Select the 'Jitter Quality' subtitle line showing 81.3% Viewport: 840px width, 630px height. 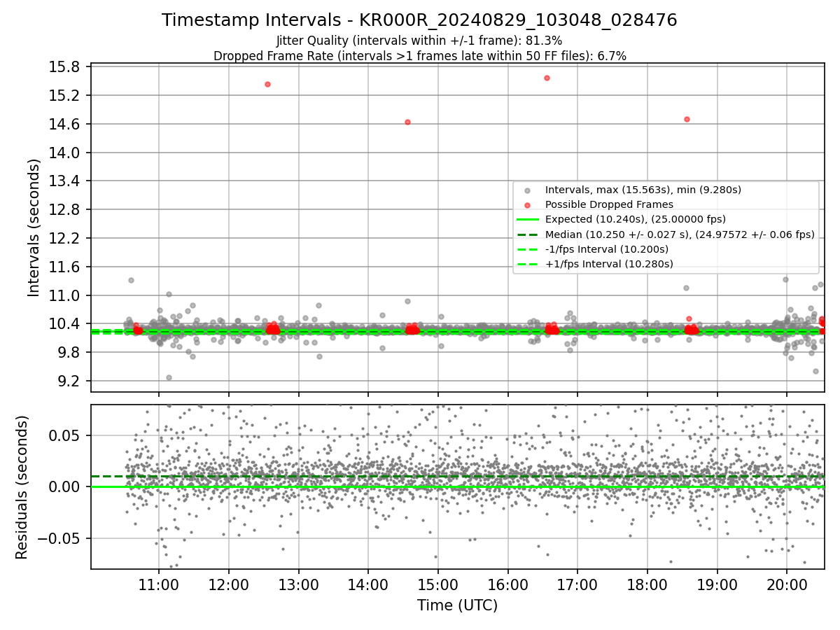point(419,41)
